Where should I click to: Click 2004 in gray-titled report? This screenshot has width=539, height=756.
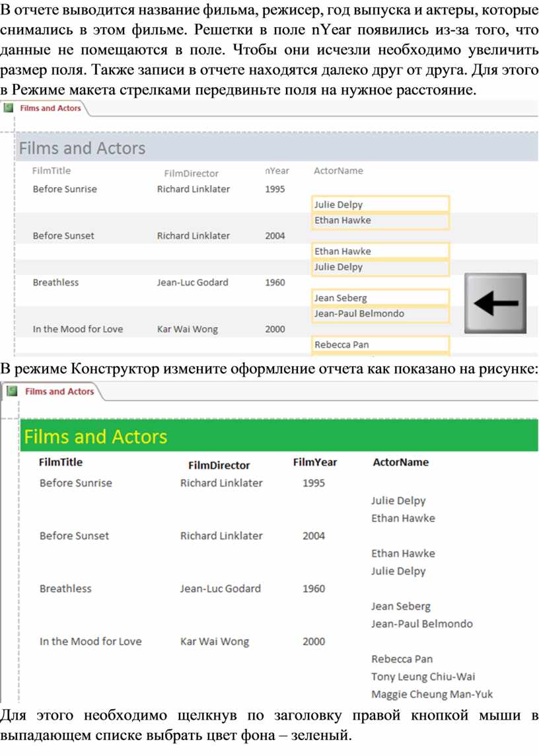pos(275,236)
